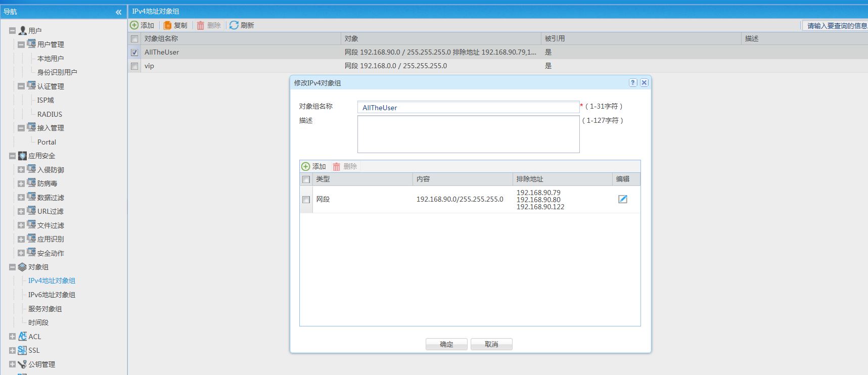Close the 修改IPv4对象组 dialog
This screenshot has width=868, height=375.
(644, 82)
